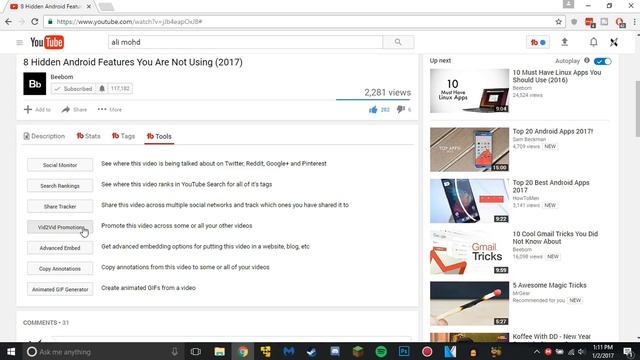Click the Search Rankings button
This screenshot has height=360, width=640.
click(x=60, y=186)
